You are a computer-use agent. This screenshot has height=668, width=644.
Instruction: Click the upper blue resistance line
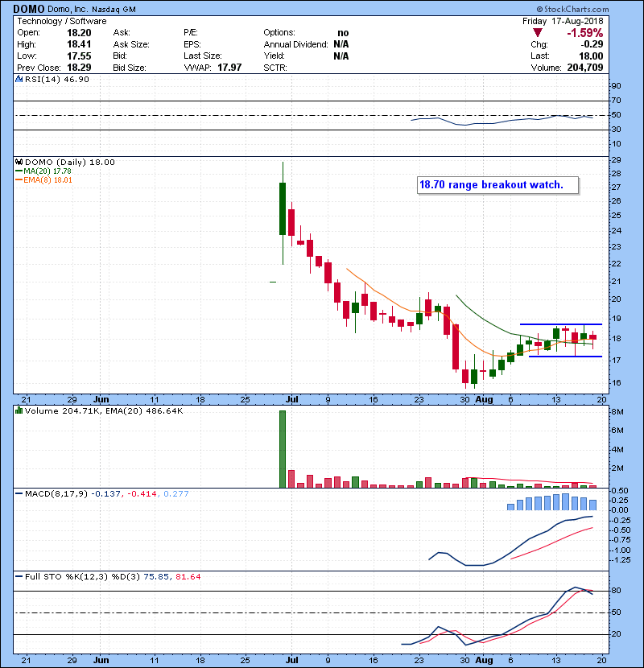pyautogui.click(x=561, y=324)
